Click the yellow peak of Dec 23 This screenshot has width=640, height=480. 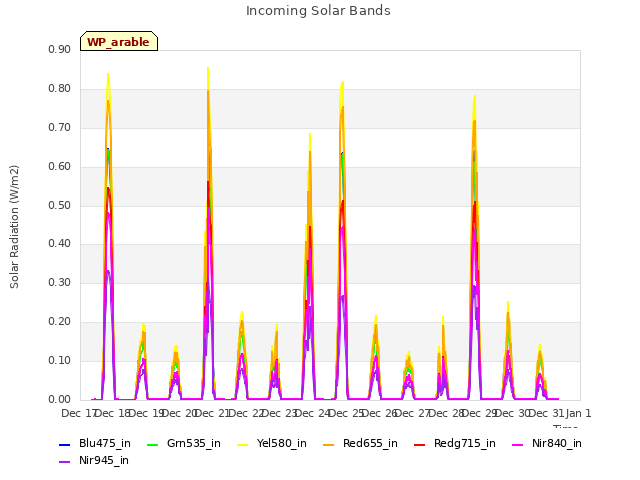click(x=310, y=135)
